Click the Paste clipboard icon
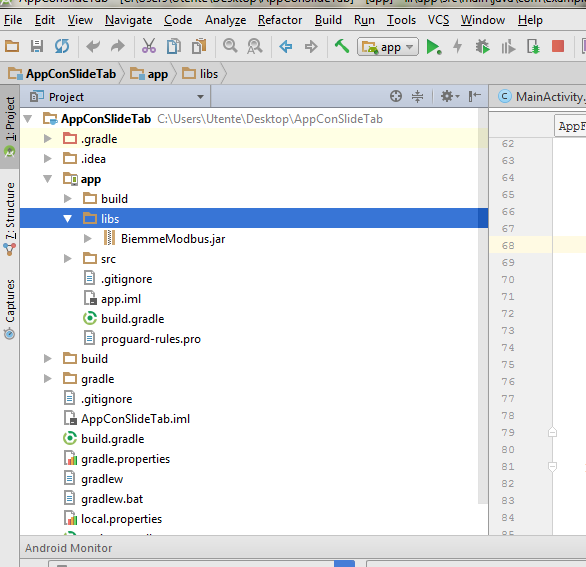The image size is (586, 567). 199,47
